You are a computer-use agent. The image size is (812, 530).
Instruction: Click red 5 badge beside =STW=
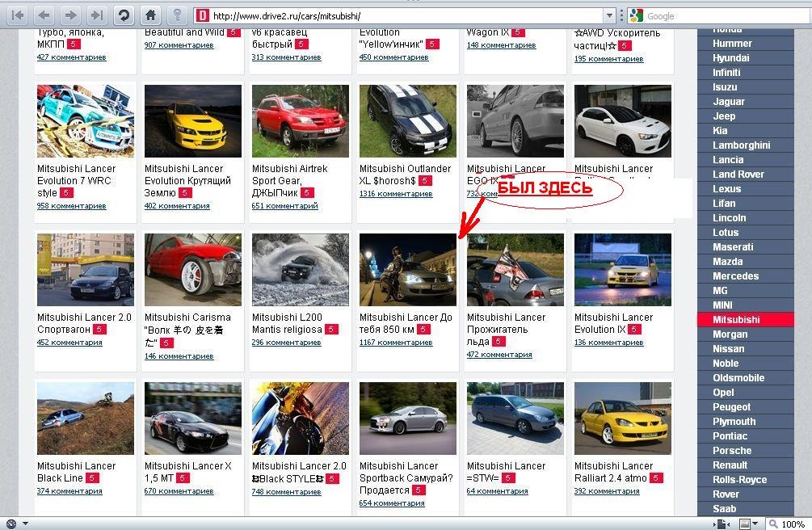[x=508, y=478]
